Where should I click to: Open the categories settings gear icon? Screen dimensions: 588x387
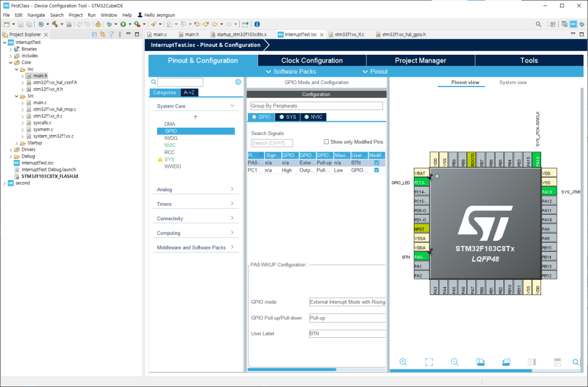(238, 82)
